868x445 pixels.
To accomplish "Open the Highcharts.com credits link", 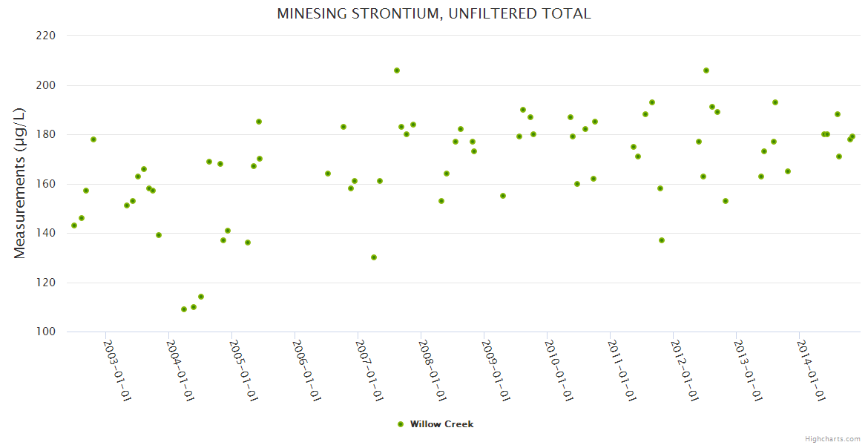I will tap(832, 438).
